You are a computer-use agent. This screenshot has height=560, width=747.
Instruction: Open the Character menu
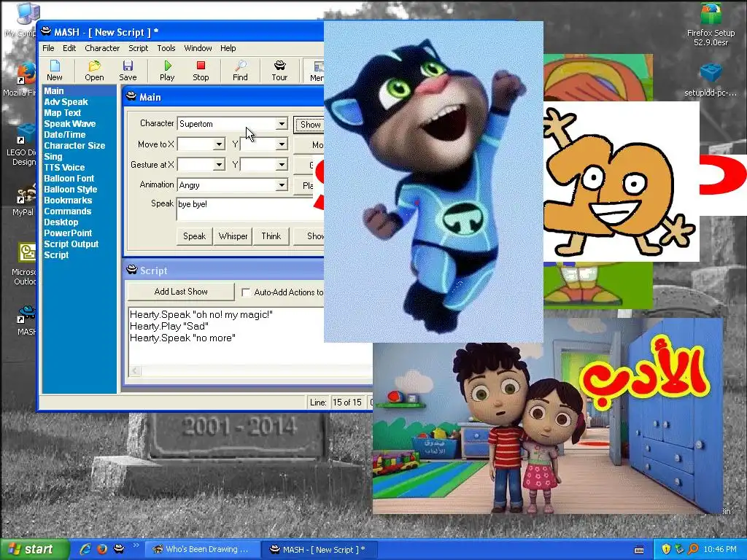click(102, 48)
